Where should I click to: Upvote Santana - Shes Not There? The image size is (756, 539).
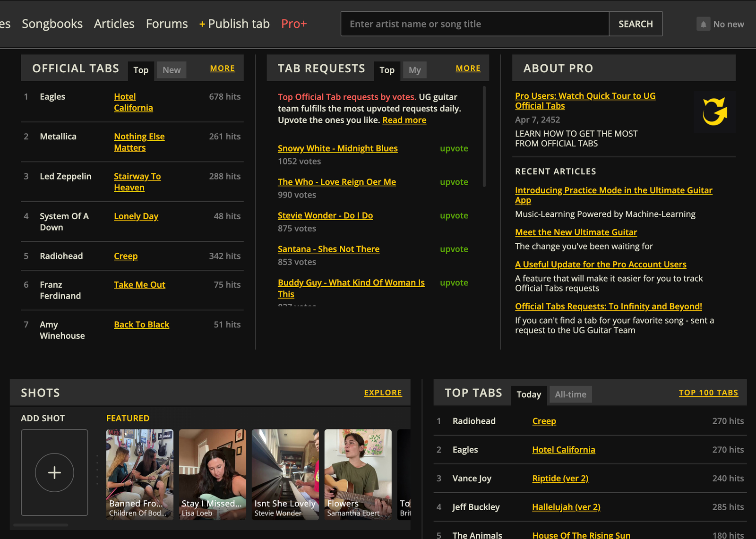454,249
